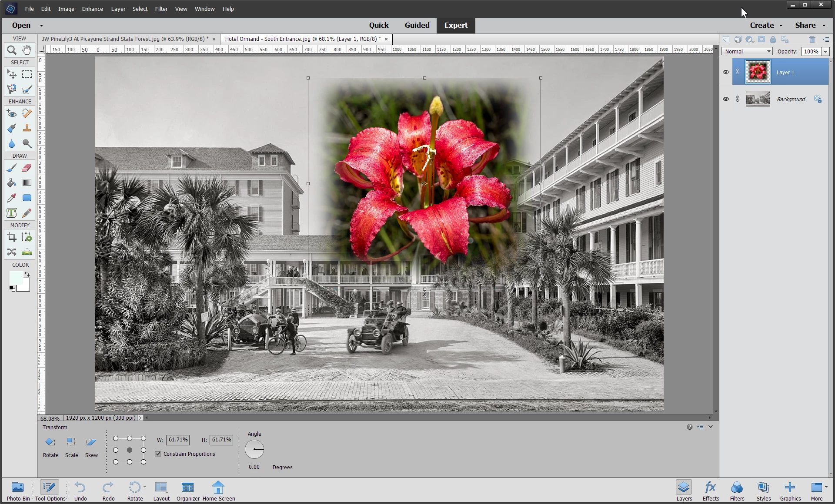
Task: Click the Undo button
Action: 80,491
